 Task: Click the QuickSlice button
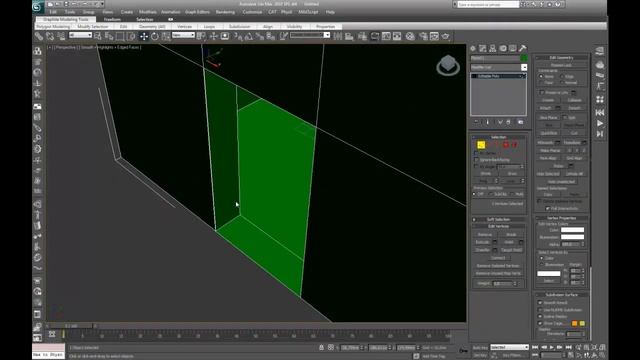point(549,133)
